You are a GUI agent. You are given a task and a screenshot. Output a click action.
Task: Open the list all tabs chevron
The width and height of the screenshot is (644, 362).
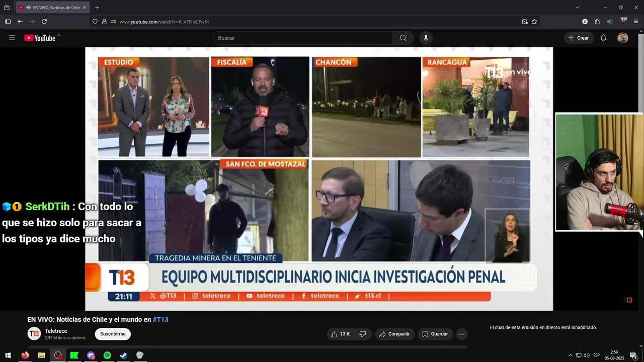578,8
